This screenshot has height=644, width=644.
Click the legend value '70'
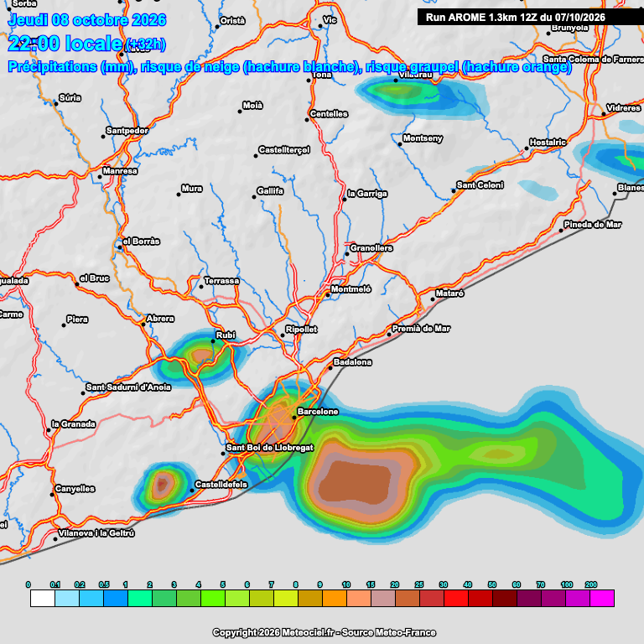click(541, 584)
